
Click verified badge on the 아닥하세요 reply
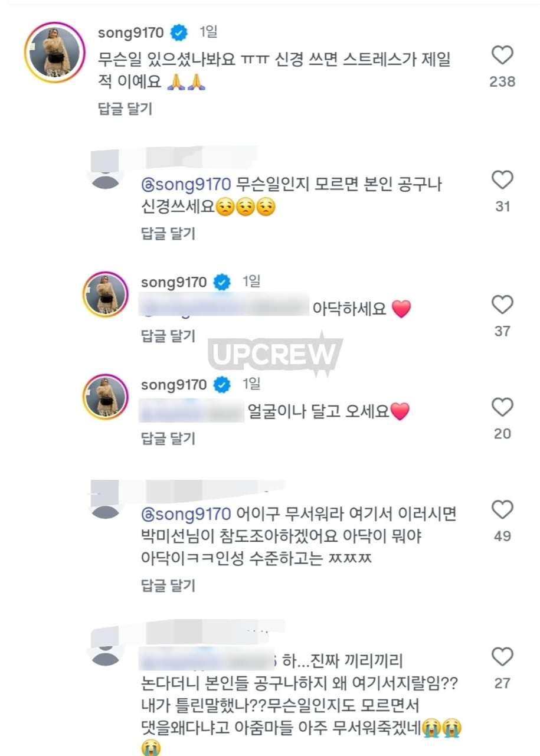click(x=222, y=283)
